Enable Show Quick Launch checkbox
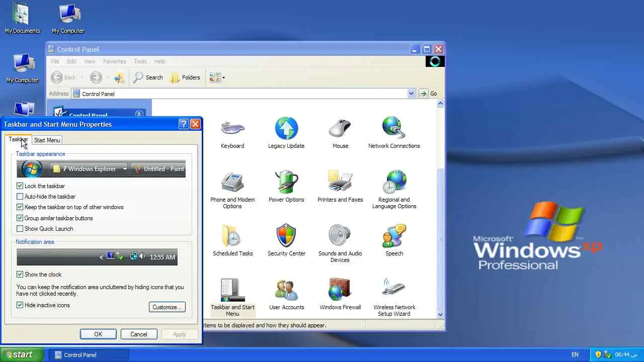Screen dimensions: 644x362 pos(20,229)
